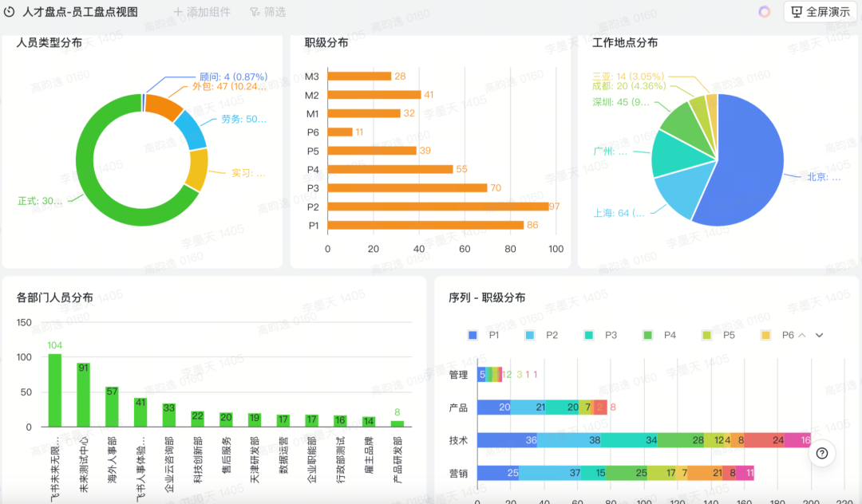
Task: Select the yellow 实习 donut segment
Action: tap(199, 169)
